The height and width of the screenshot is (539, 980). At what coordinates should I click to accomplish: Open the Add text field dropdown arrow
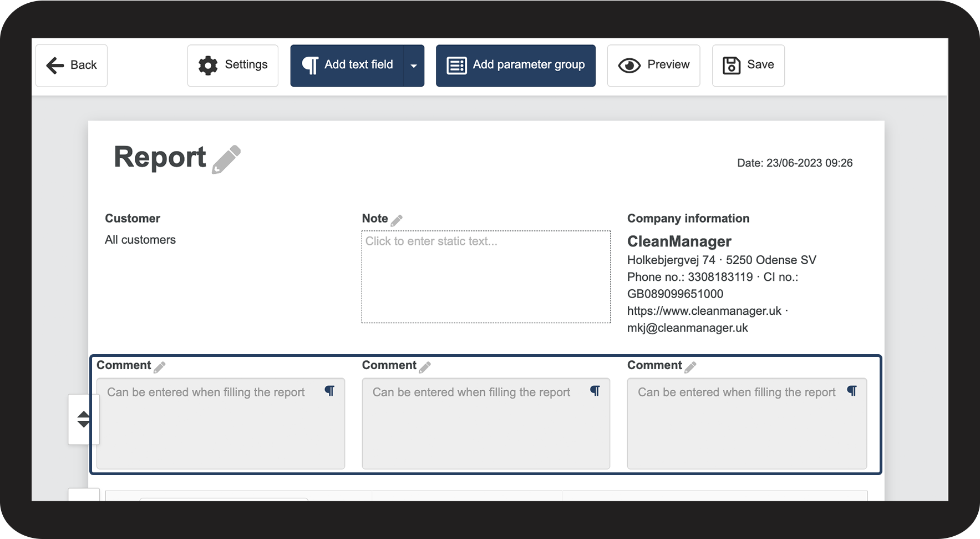coord(414,66)
